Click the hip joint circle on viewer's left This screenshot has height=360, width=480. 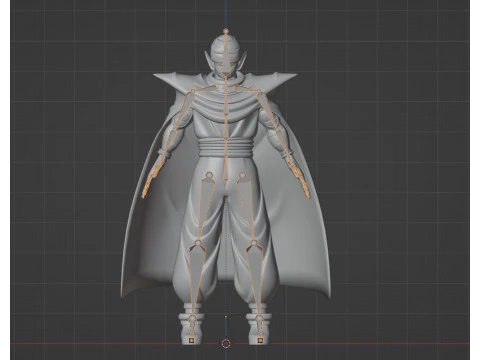click(x=210, y=175)
